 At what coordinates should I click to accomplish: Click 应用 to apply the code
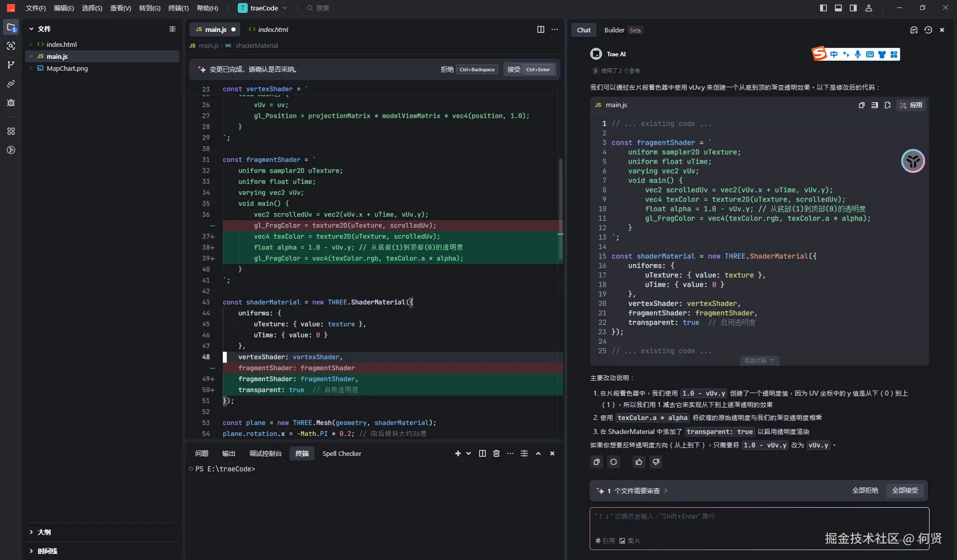coord(911,105)
